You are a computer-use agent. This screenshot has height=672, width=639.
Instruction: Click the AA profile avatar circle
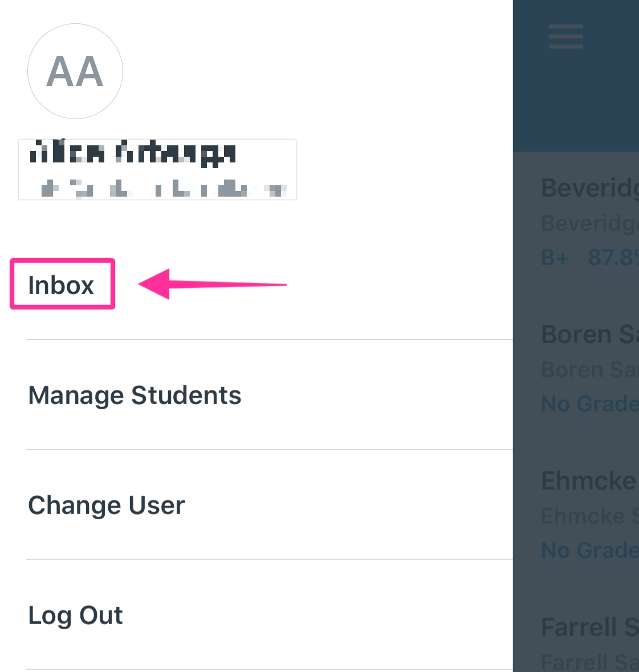pyautogui.click(x=75, y=71)
